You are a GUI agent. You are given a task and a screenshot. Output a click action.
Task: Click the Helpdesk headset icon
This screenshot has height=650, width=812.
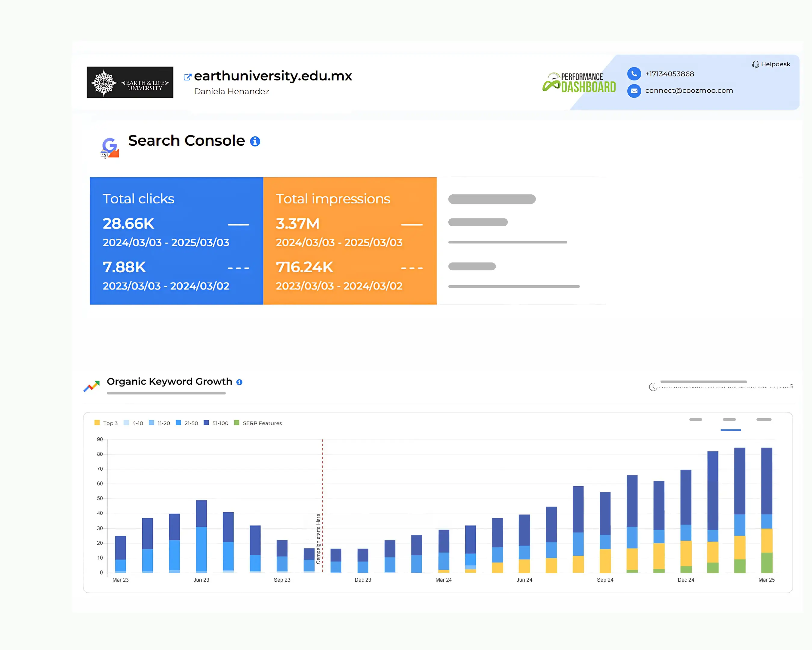coord(755,64)
